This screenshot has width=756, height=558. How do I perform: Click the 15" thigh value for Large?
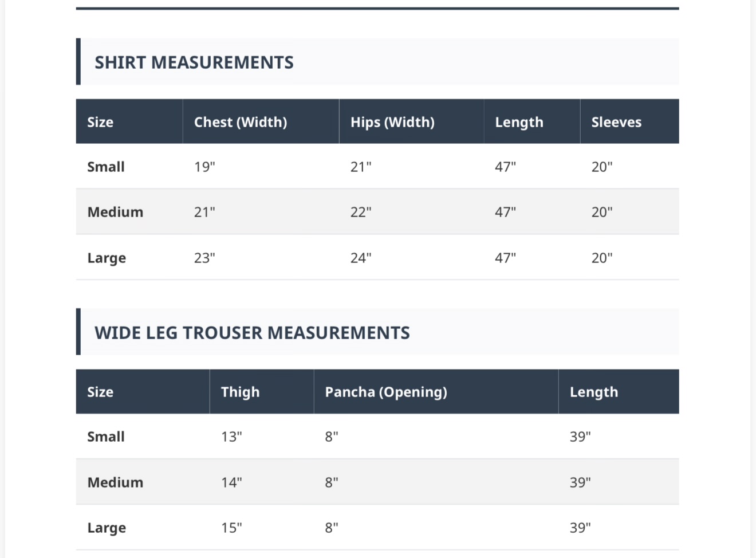tap(231, 528)
